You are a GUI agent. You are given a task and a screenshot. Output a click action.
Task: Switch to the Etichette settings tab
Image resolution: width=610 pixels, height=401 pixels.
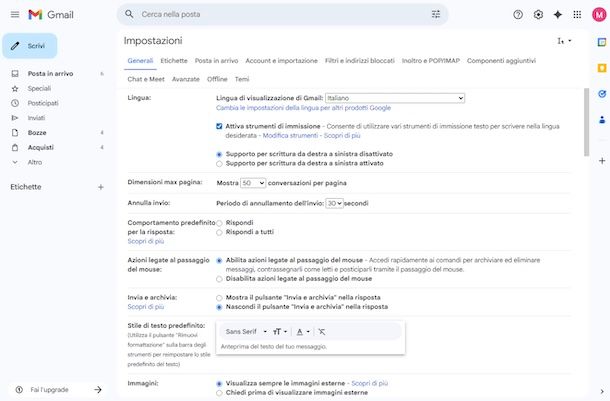(x=173, y=61)
